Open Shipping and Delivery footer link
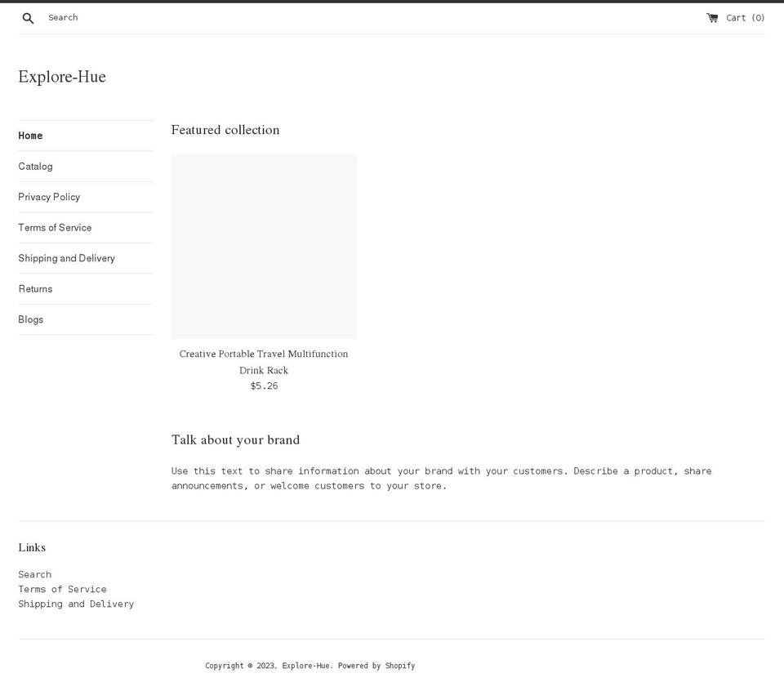784x691 pixels. point(76,604)
